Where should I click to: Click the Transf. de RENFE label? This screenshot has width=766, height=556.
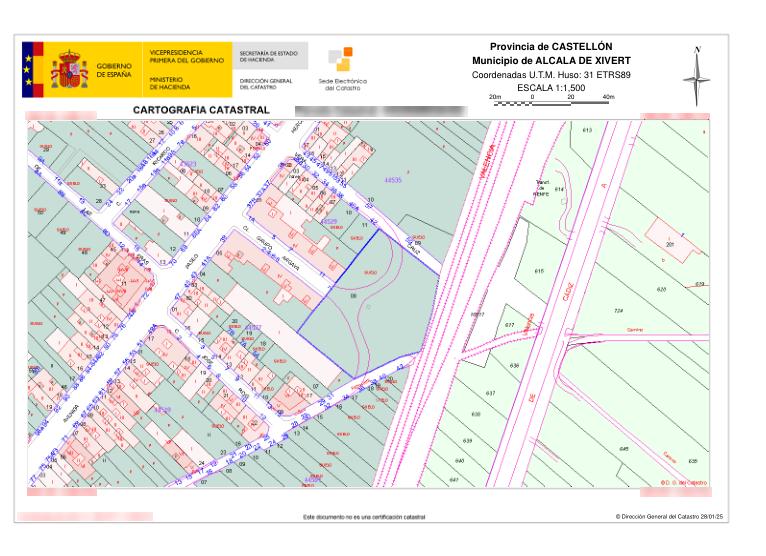point(540,188)
